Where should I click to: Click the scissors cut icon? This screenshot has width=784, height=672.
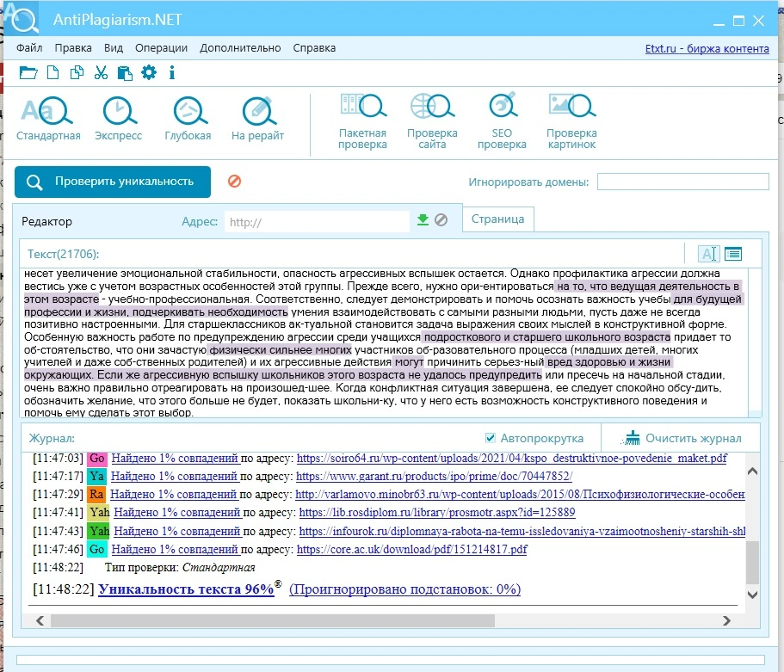coord(101,73)
